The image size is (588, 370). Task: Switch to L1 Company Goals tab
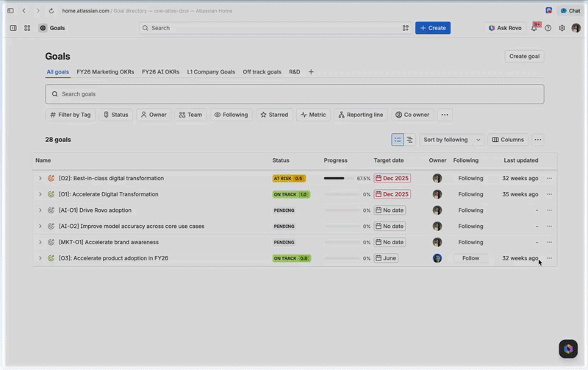[211, 71]
